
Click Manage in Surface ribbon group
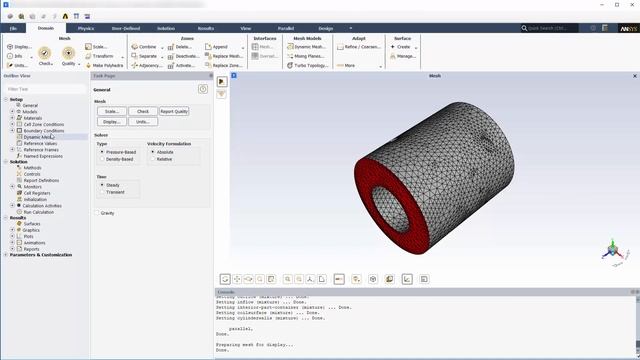pyautogui.click(x=403, y=56)
